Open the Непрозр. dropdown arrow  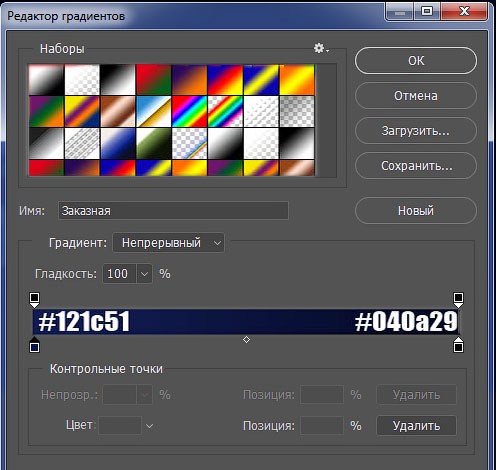pos(145,395)
